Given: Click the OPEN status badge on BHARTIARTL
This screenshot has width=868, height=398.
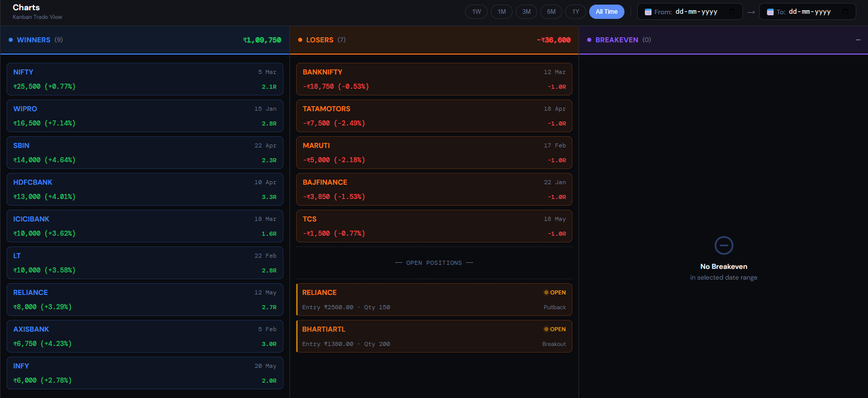Looking at the screenshot, I should click(555, 329).
